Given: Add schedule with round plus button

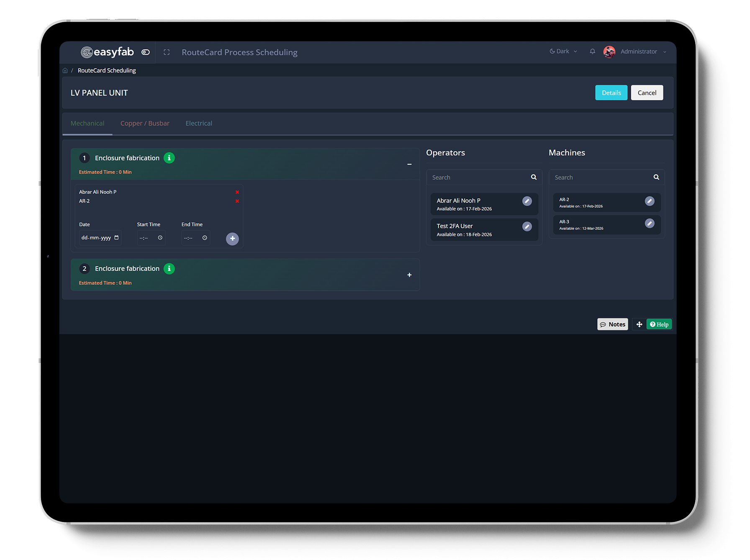Looking at the screenshot, I should coord(232,239).
